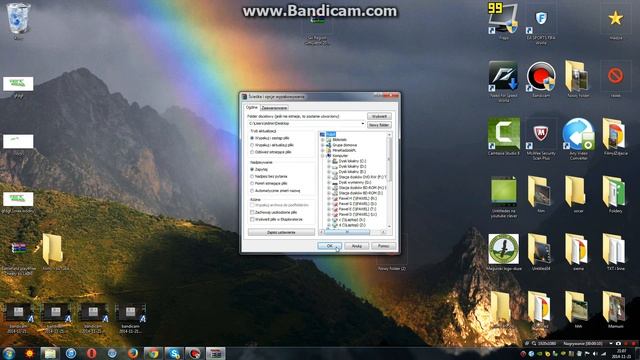Select the 'Zapytaj' overwrite option
Viewport: 640px width, 360px height.
(x=252, y=169)
